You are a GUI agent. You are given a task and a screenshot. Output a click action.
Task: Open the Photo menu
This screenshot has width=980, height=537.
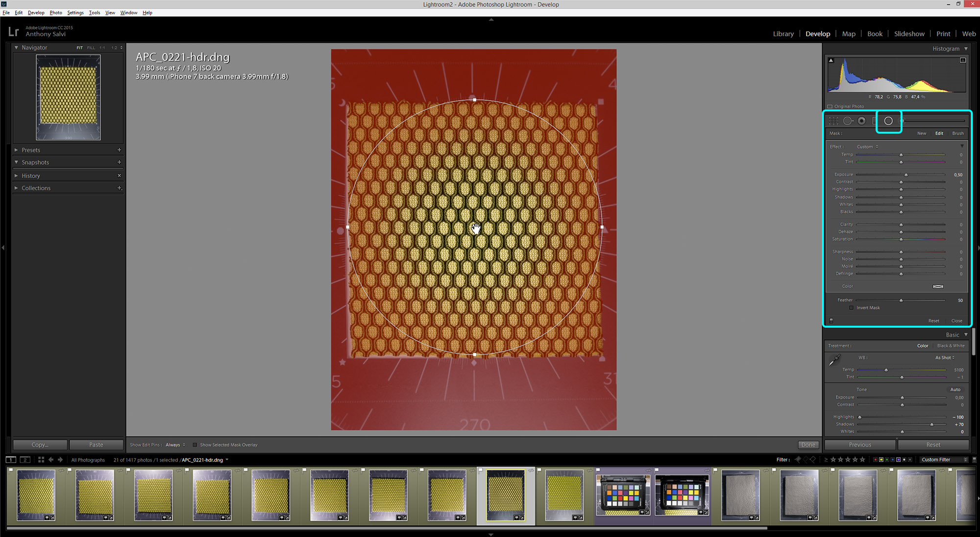click(55, 13)
